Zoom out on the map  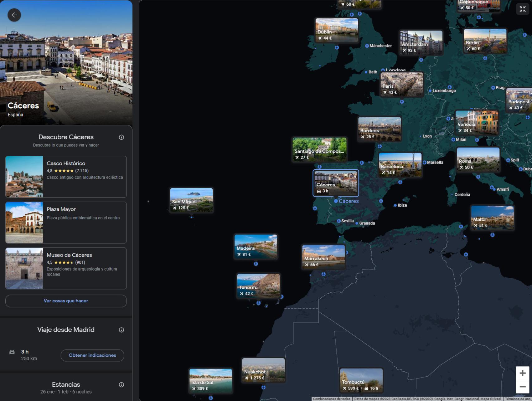point(523,387)
